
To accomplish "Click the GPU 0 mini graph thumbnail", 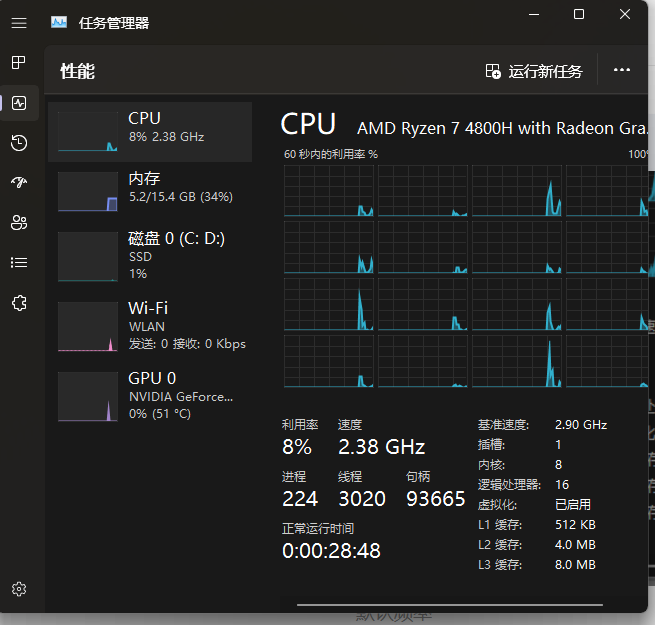I will [88, 396].
